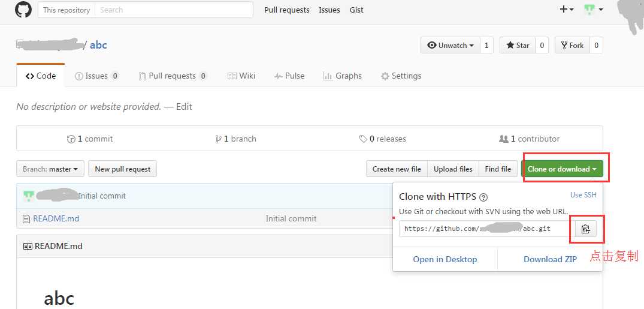Viewport: 644px width, 309px height.
Task: Open the Pulse tab
Action: click(289, 76)
